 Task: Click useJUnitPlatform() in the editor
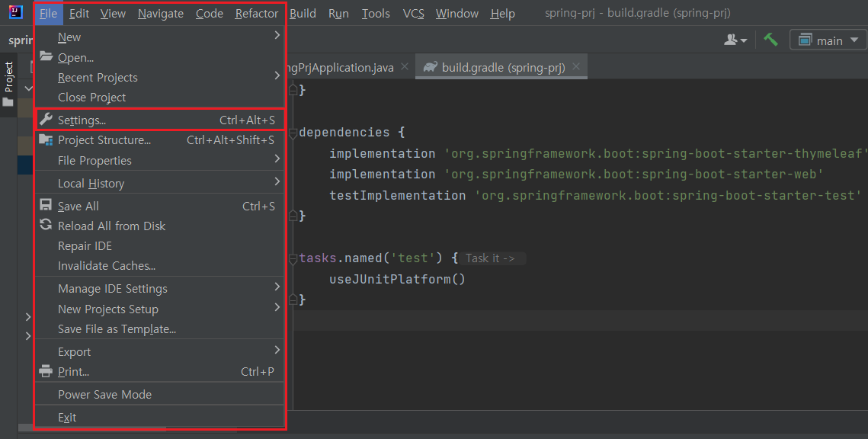point(397,279)
